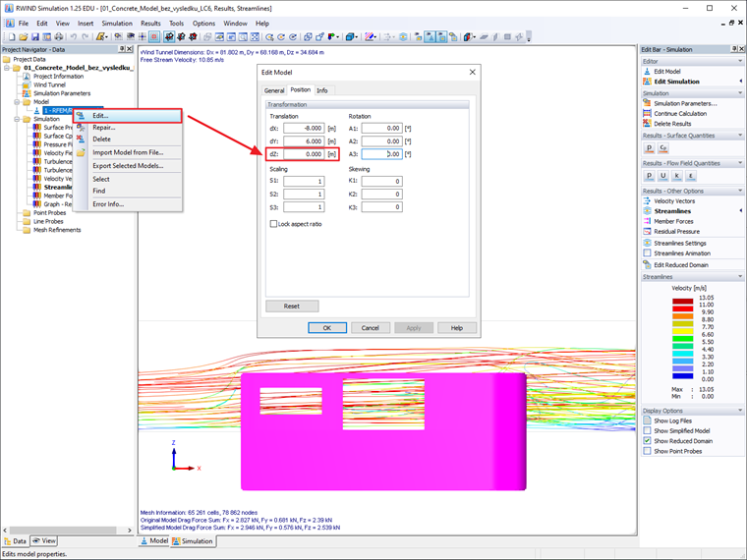Click the turbulence k flow field icon
This screenshot has height=560, width=747.
676,176
